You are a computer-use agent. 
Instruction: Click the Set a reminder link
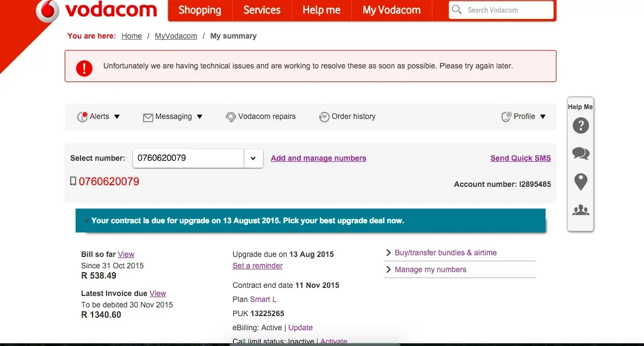[x=257, y=266]
